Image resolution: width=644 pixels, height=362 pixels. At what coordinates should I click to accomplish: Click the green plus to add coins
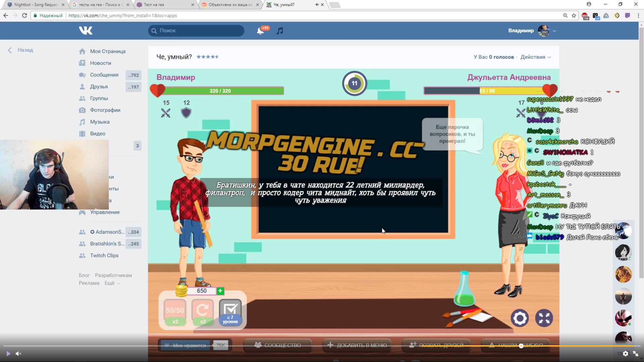point(220,291)
